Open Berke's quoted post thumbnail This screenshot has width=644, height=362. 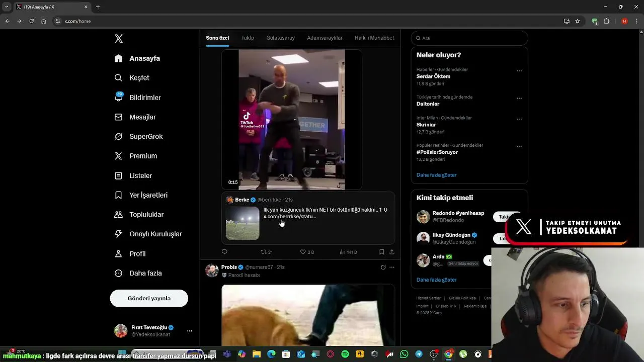pyautogui.click(x=243, y=223)
